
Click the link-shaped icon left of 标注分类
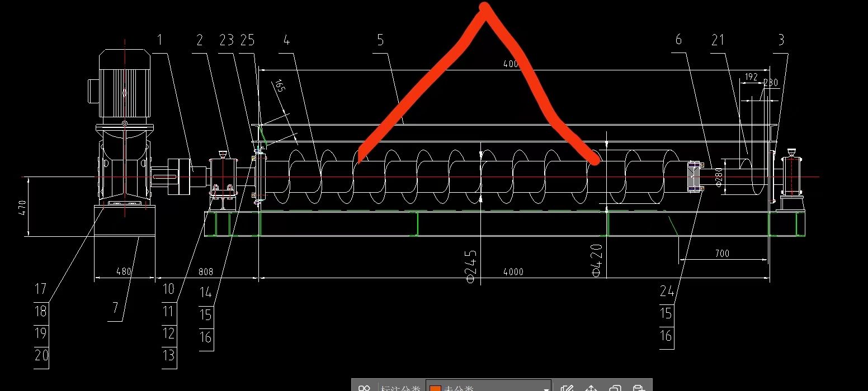pos(365,388)
